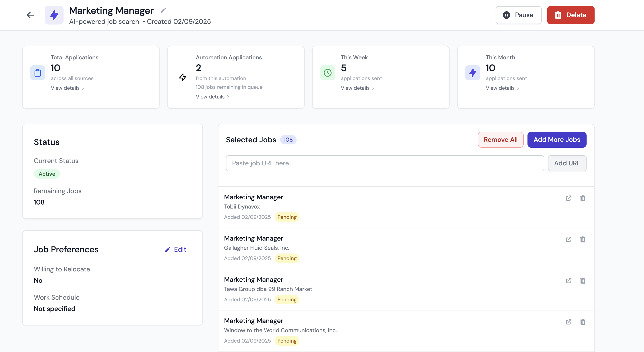
Task: Open Tawa Group job external link
Action: tap(568, 281)
